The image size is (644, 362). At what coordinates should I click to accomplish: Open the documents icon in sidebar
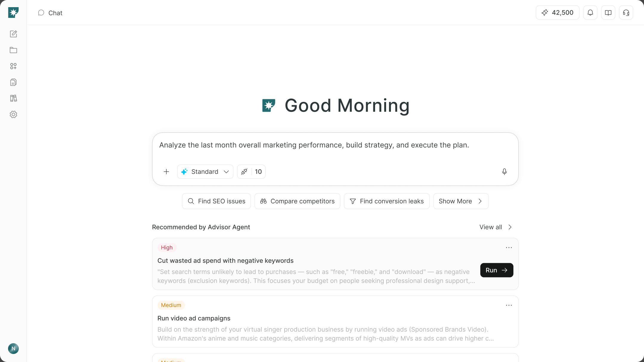point(13,82)
